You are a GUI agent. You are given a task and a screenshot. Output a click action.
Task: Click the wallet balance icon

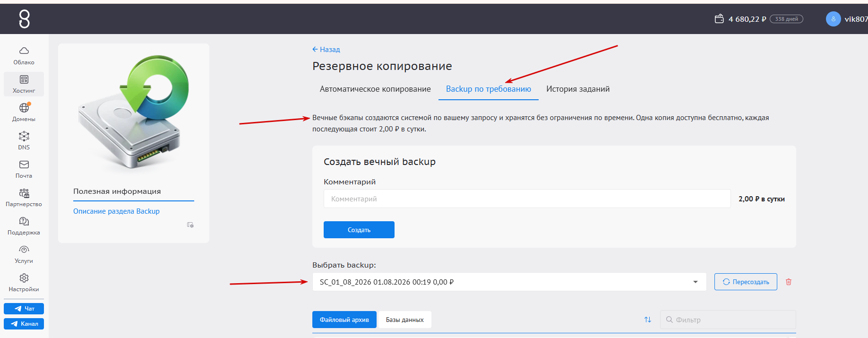point(719,19)
